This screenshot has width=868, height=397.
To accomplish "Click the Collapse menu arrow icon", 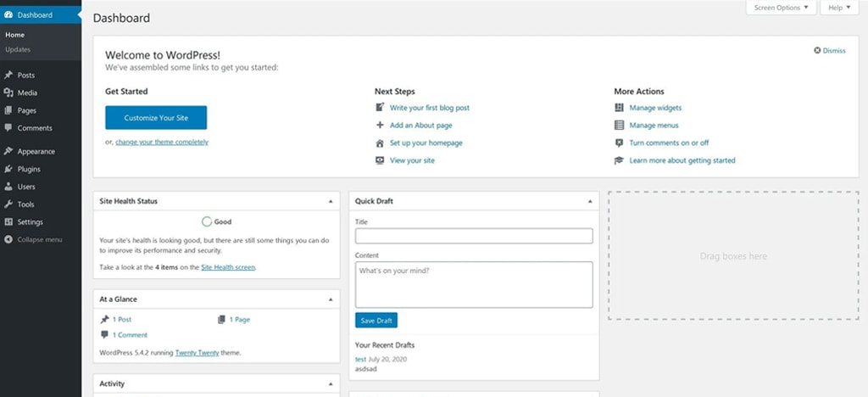I will pyautogui.click(x=8, y=240).
